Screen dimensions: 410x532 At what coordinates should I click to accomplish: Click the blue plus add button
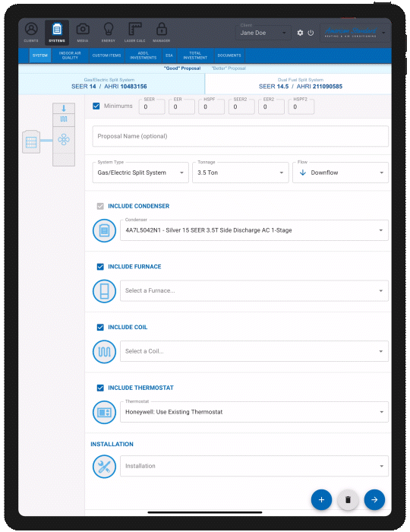coord(321,499)
